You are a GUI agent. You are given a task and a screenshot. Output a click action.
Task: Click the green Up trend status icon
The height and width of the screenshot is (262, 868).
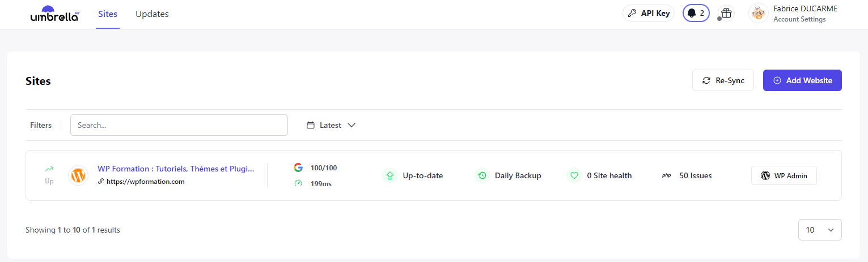[x=49, y=169]
